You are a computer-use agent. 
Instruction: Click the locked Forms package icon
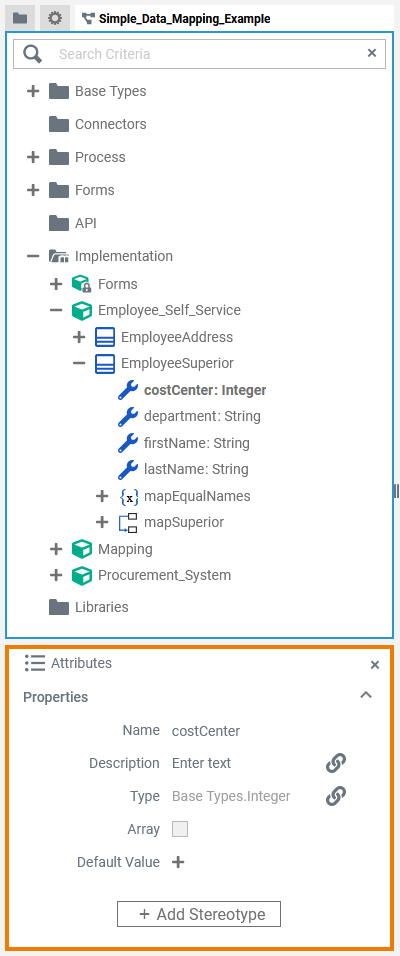82,284
